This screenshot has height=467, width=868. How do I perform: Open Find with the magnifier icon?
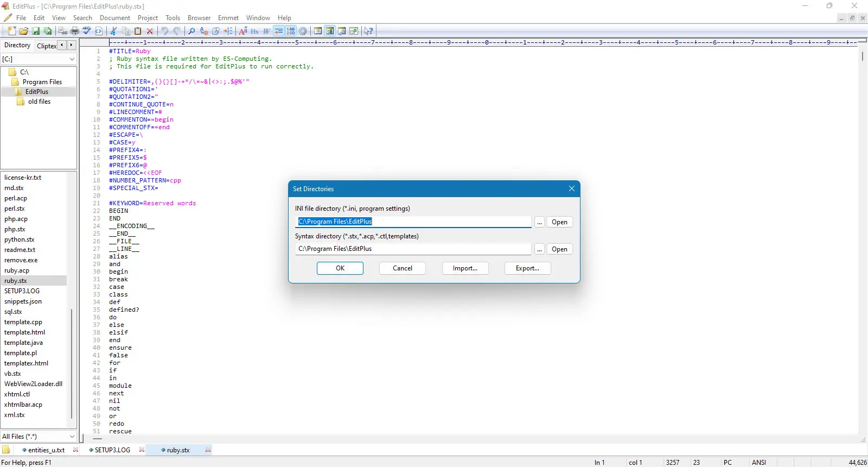(x=192, y=31)
